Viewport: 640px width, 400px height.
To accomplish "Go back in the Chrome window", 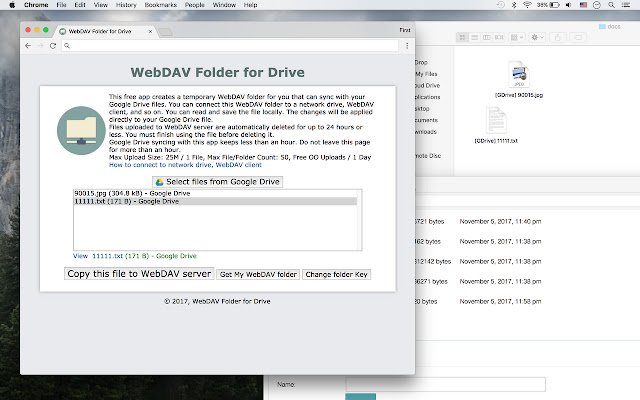I will 28,46.
